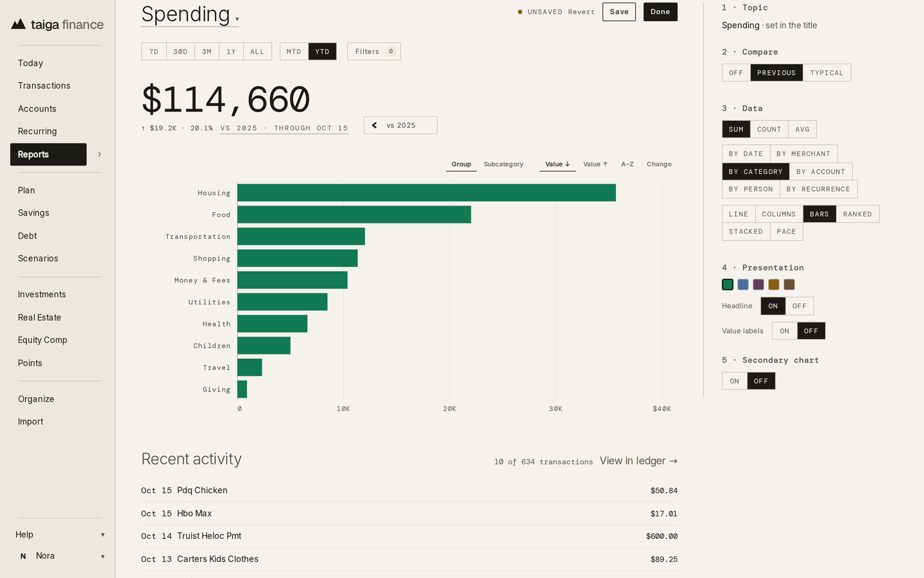Expand the Reports submenu chevron

tap(99, 154)
